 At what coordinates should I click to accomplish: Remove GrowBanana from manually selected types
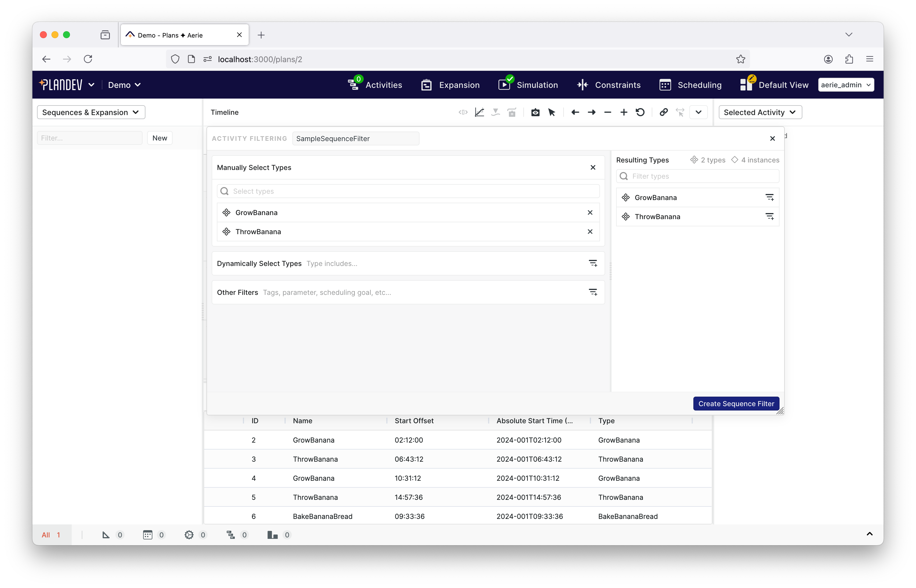(590, 213)
